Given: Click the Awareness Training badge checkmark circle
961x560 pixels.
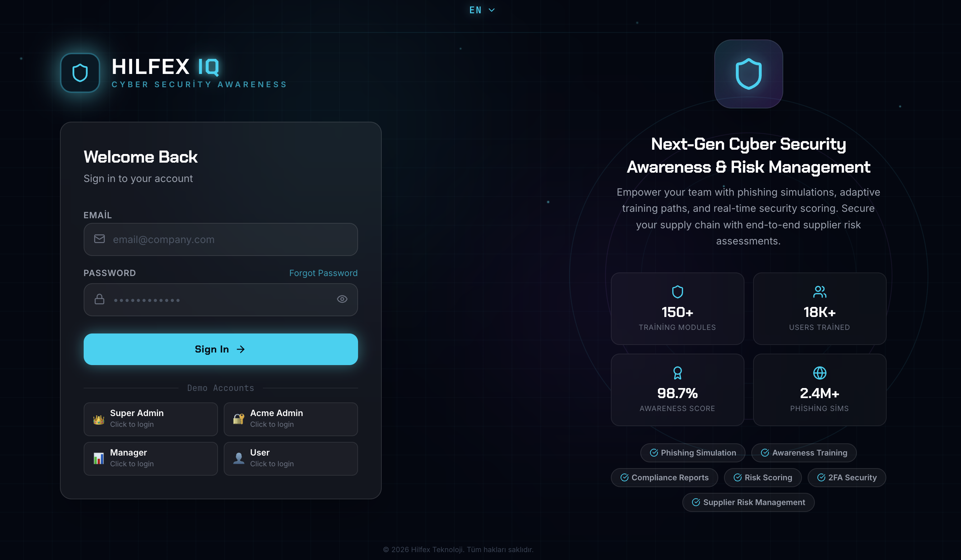Looking at the screenshot, I should (x=765, y=453).
